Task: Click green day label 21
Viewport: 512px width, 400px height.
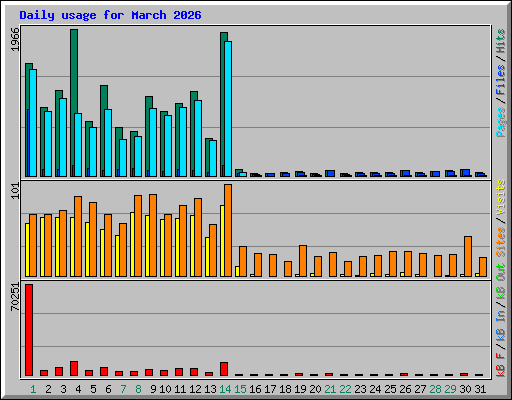Action: coord(330,389)
